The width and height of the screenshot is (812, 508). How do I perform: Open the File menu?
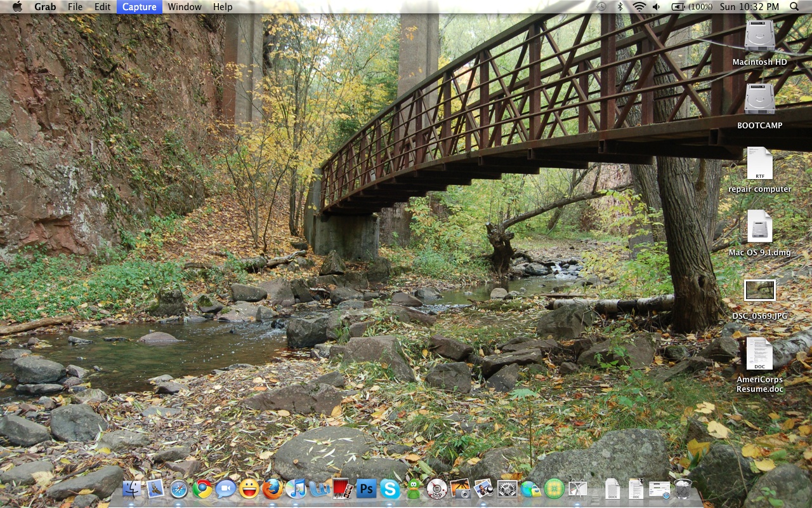point(75,6)
